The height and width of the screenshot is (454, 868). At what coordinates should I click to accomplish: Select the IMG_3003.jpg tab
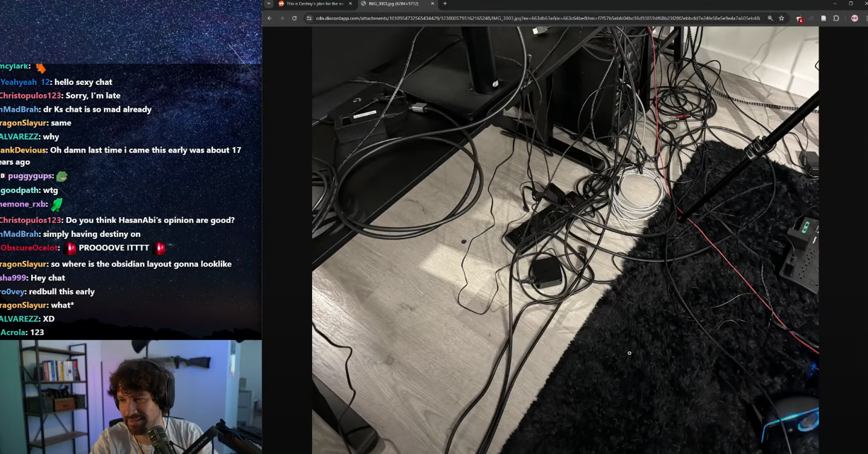click(x=393, y=4)
